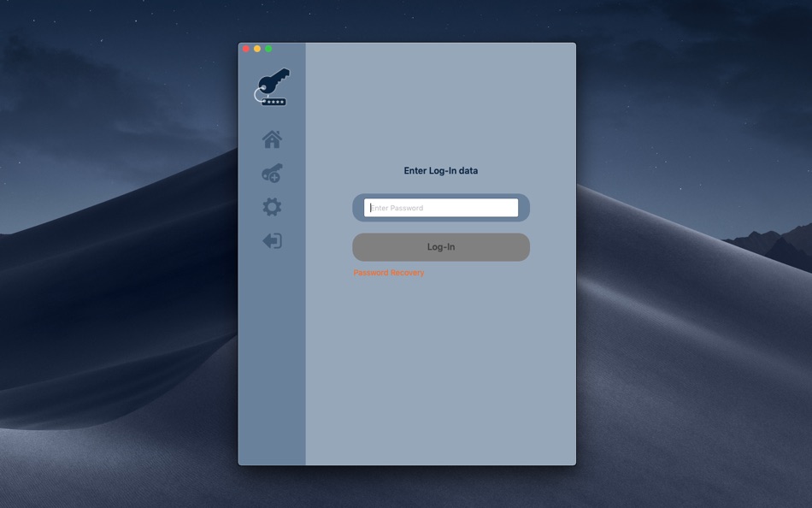This screenshot has height=508, width=812.
Task: Focus the Enter Password field
Action: (441, 208)
